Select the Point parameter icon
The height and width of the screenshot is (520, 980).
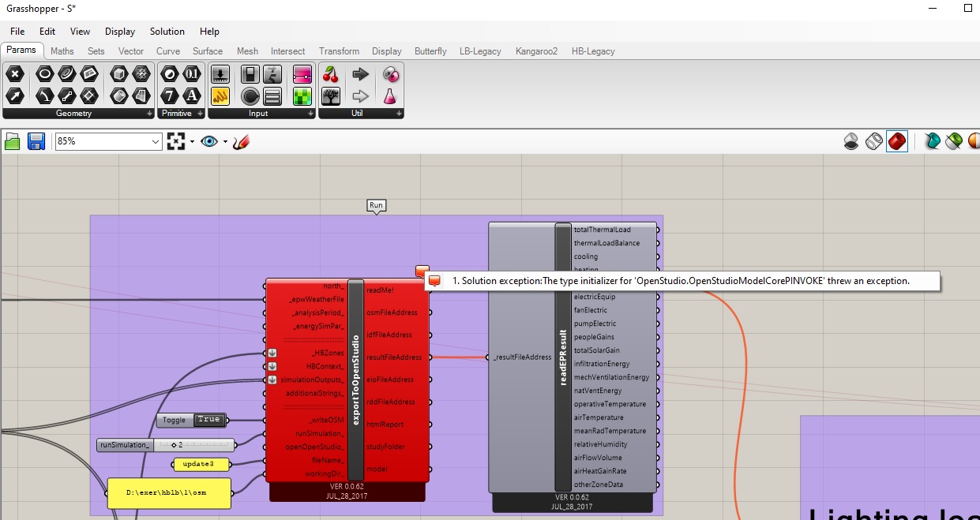pos(15,75)
